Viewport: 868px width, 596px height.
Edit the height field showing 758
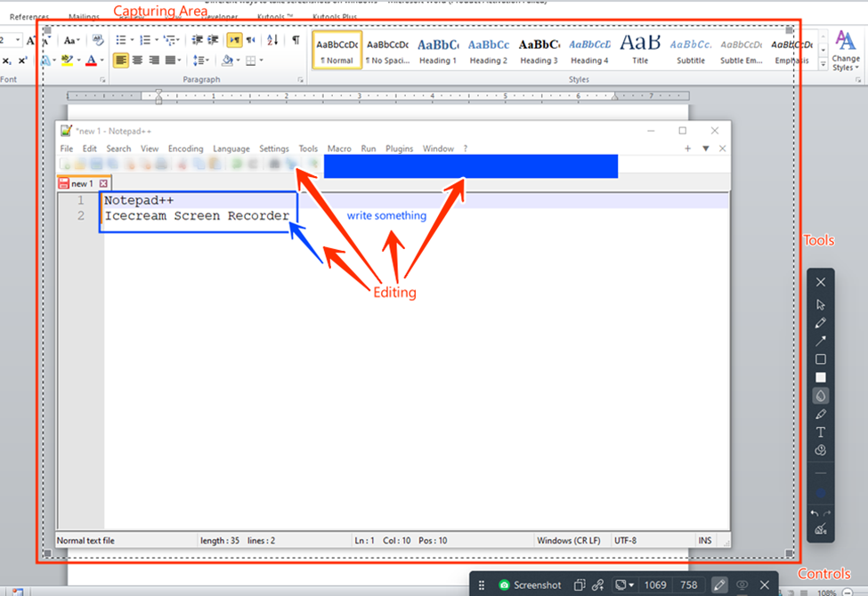pyautogui.click(x=689, y=585)
